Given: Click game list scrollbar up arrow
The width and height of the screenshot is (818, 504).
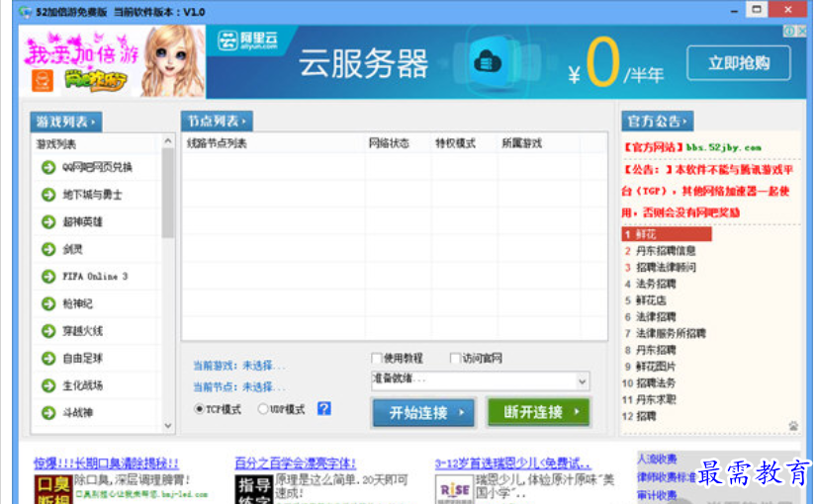Looking at the screenshot, I should coord(167,141).
